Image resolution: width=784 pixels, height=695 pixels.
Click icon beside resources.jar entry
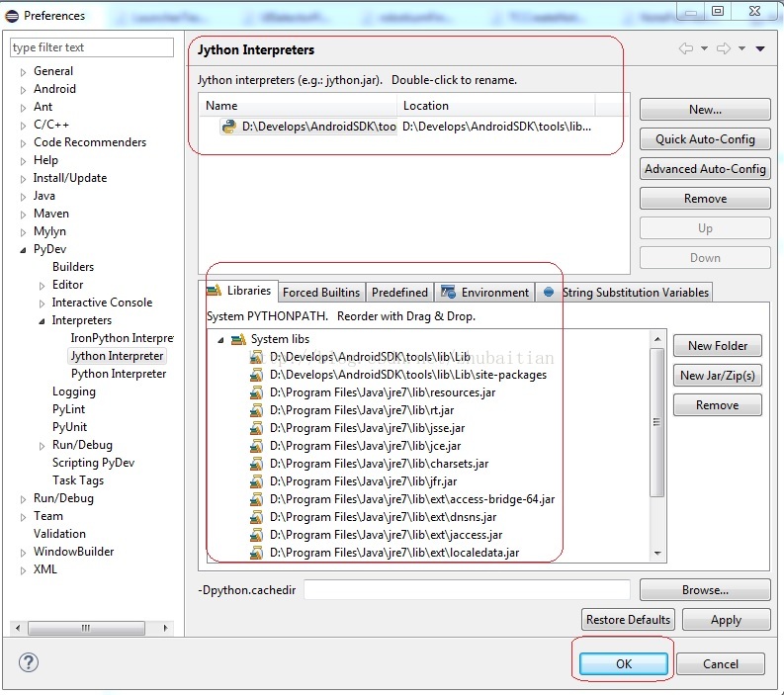pos(256,392)
